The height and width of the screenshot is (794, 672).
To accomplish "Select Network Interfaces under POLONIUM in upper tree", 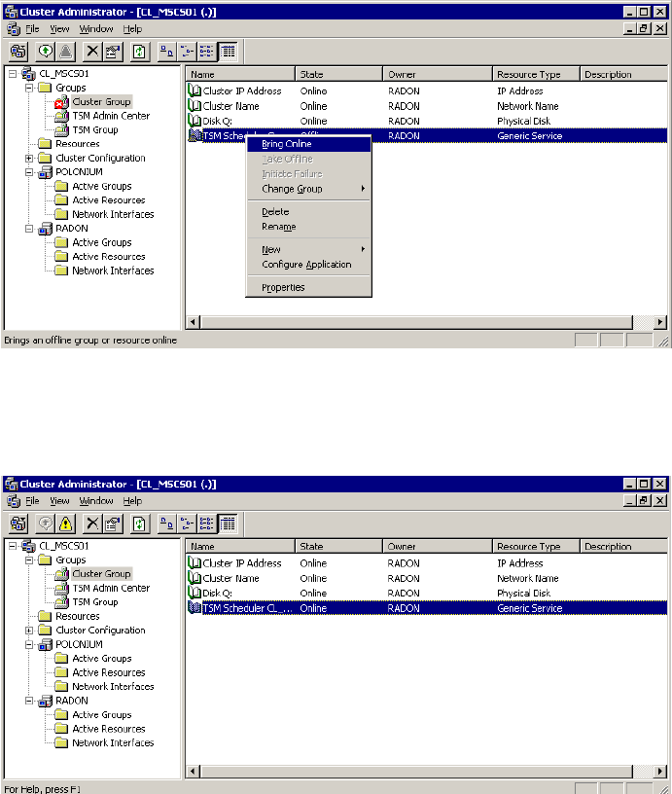I will [x=113, y=215].
